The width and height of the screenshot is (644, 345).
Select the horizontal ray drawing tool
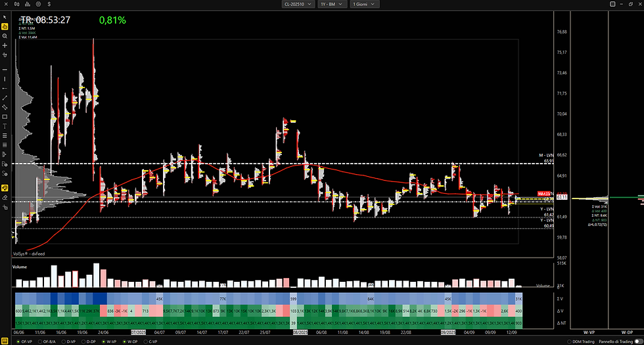5,88
